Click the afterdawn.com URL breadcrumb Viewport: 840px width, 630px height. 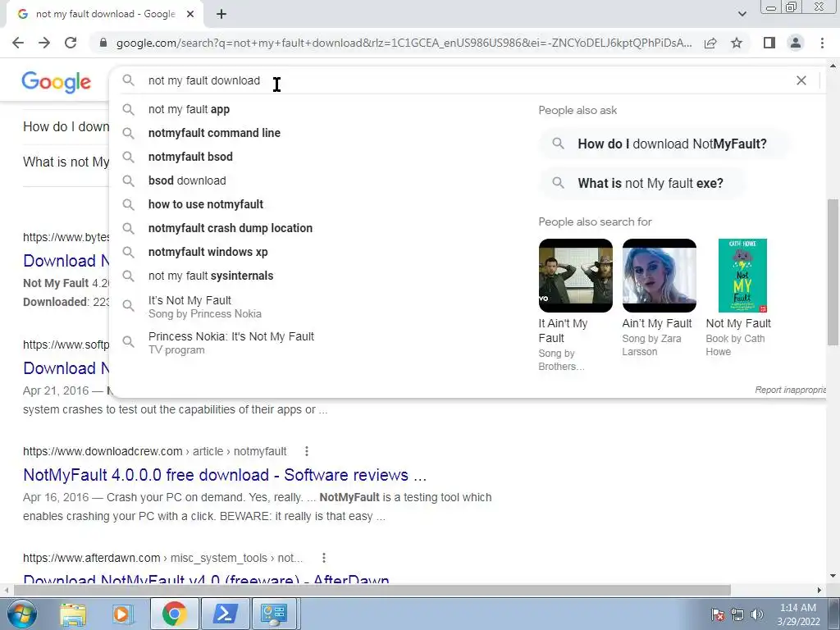[163, 558]
